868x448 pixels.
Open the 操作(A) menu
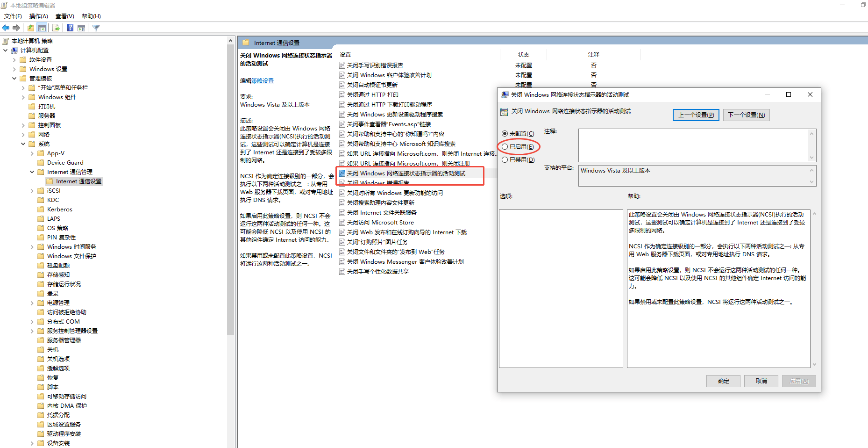(39, 16)
